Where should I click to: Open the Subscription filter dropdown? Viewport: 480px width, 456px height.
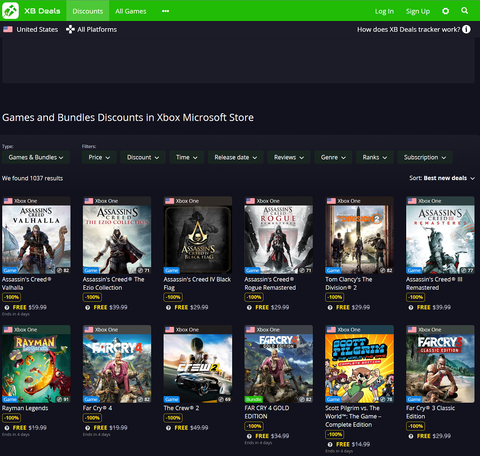[425, 157]
